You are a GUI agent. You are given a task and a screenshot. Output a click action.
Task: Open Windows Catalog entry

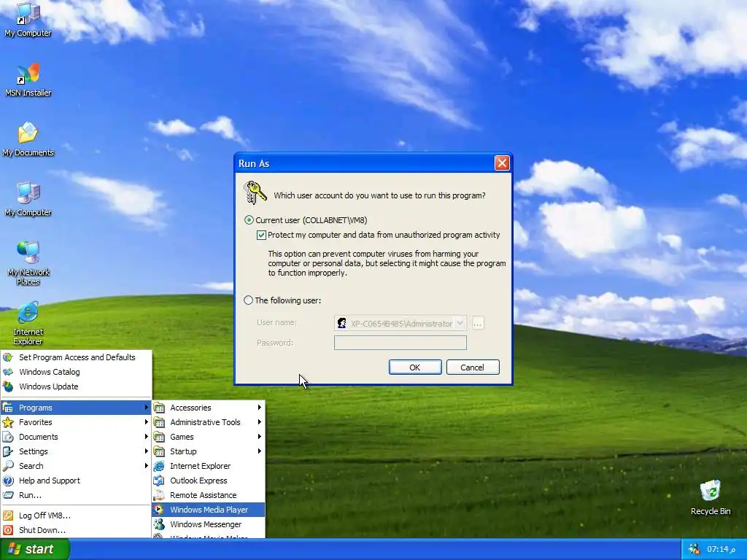76,372
